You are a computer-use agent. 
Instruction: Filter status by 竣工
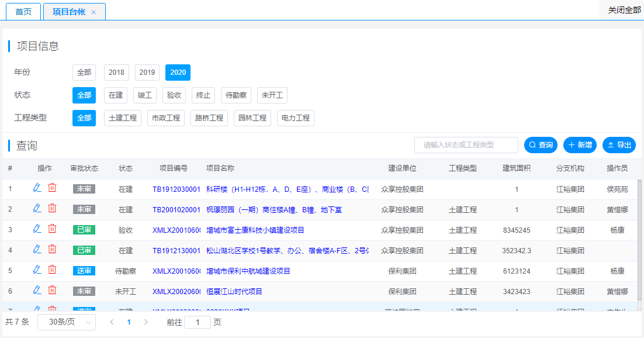click(144, 95)
